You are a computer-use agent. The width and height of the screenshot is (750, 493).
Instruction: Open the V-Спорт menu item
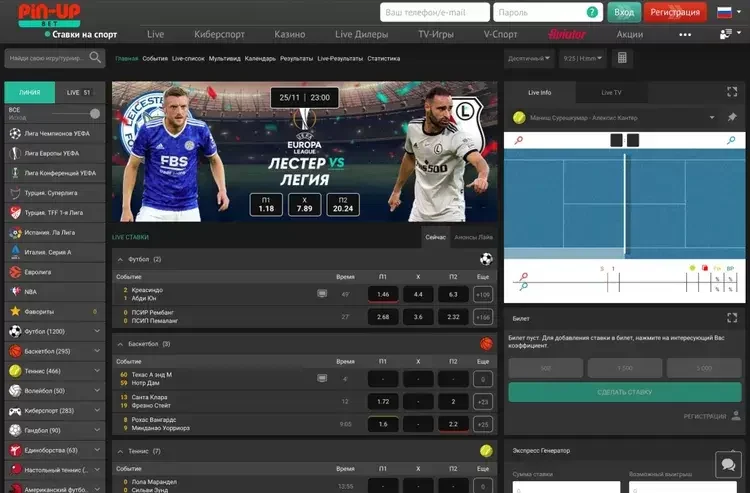500,34
